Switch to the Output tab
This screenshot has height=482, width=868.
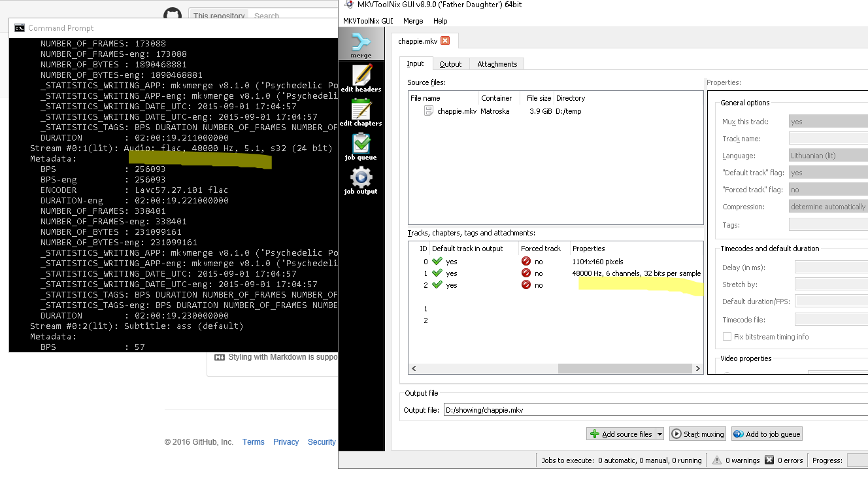[450, 64]
